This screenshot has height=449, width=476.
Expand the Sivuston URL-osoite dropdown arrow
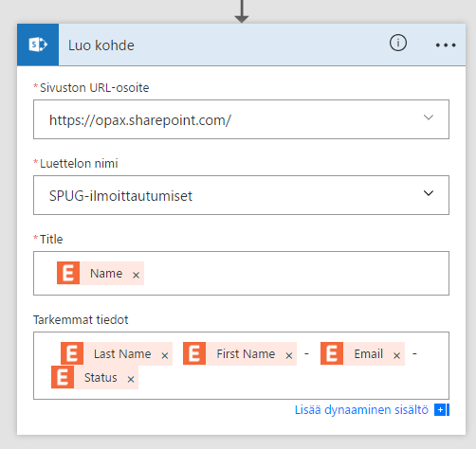coord(429,117)
